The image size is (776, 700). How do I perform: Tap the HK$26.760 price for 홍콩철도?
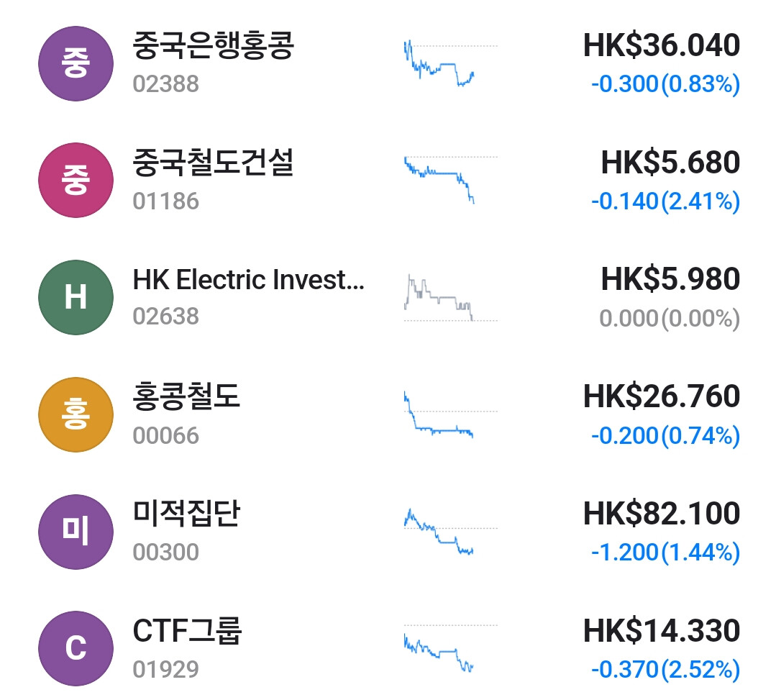pyautogui.click(x=661, y=397)
